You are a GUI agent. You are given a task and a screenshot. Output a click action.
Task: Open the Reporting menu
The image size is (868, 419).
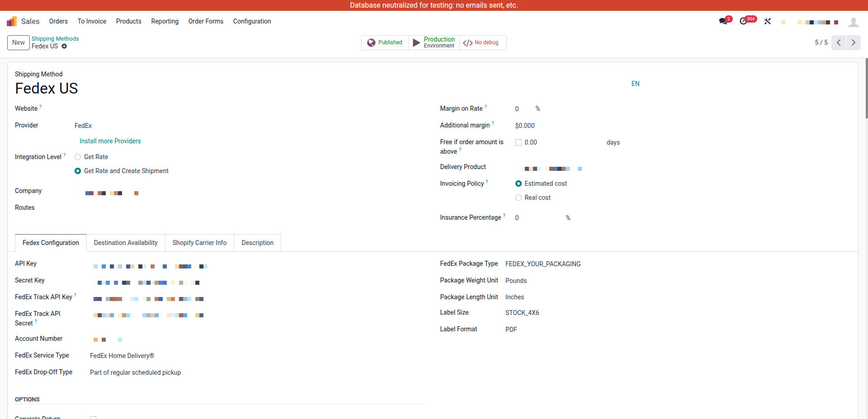165,21
